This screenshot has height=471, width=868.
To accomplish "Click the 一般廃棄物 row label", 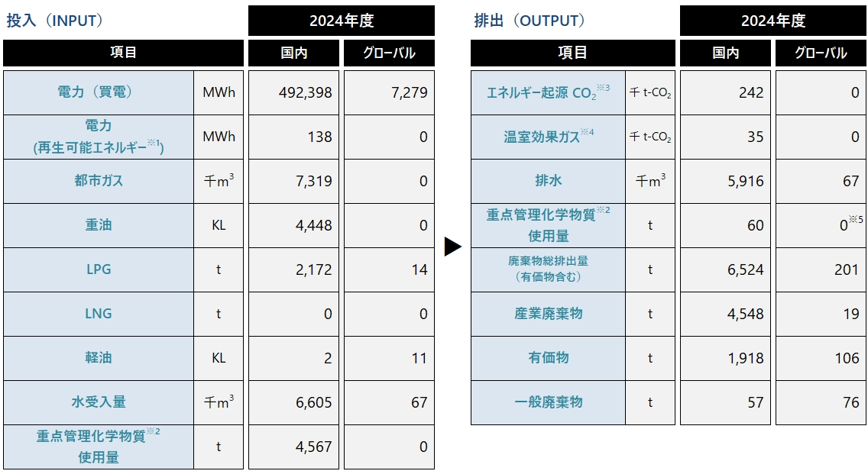I will point(547,402).
